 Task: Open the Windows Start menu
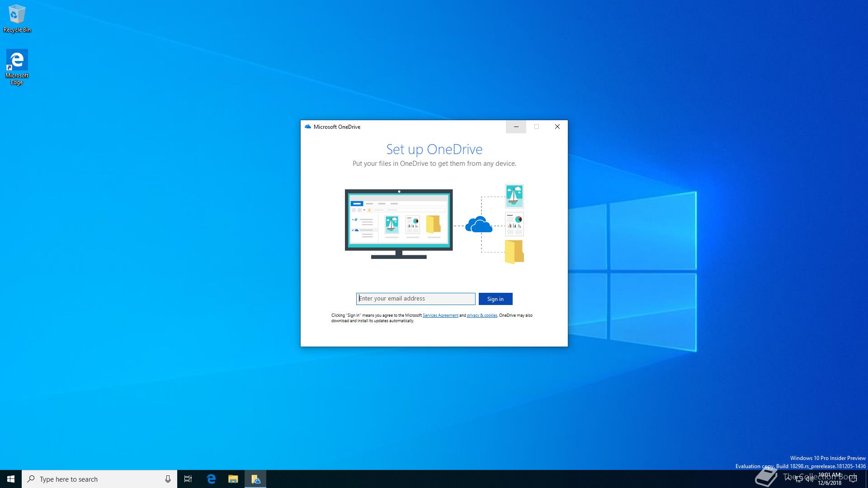(11, 479)
